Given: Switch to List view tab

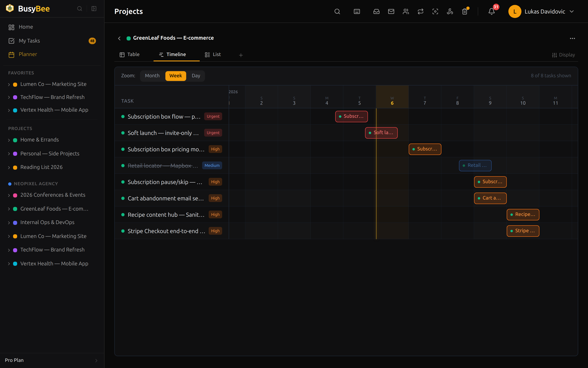Looking at the screenshot, I should pos(213,55).
